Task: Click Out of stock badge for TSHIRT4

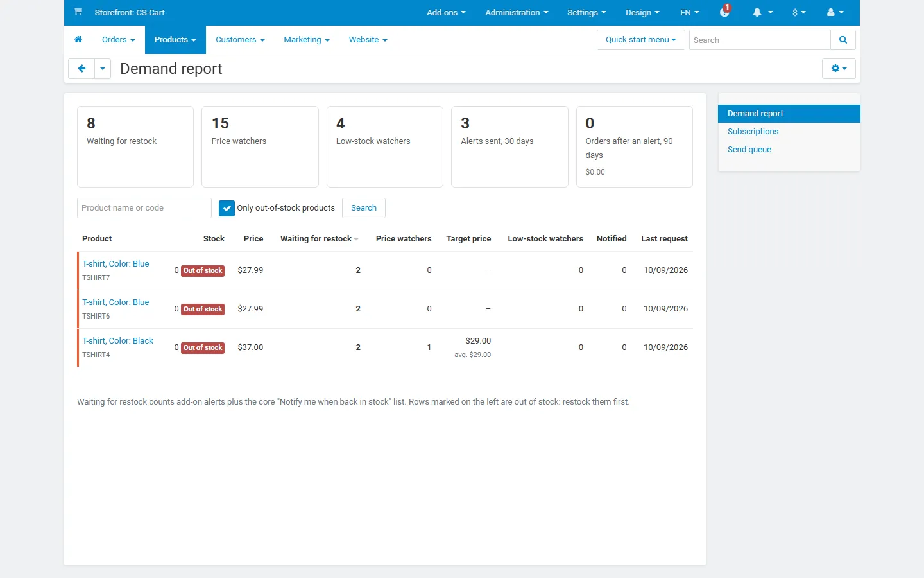Action: tap(203, 347)
